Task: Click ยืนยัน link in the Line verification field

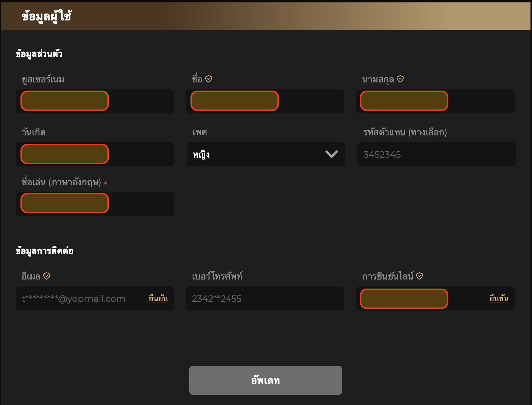Action: [499, 298]
